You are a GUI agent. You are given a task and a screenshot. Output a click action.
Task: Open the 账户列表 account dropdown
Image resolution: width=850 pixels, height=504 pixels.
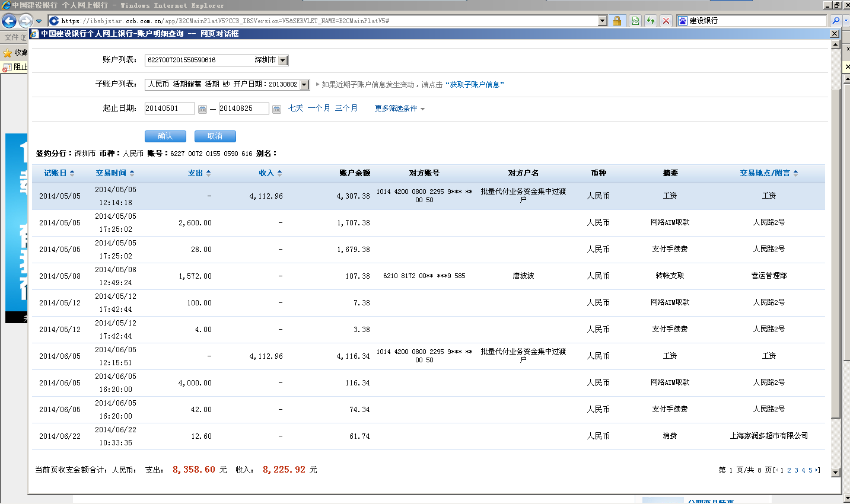283,60
